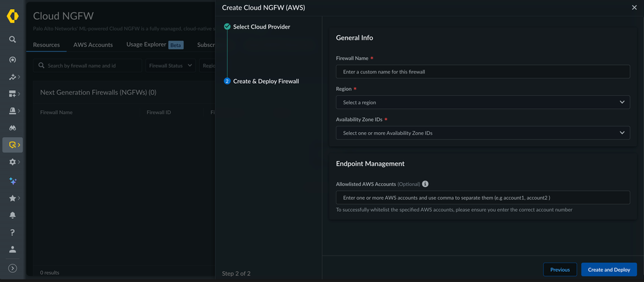Click the Firewall Name input field
This screenshot has height=282, width=644.
pyautogui.click(x=483, y=71)
